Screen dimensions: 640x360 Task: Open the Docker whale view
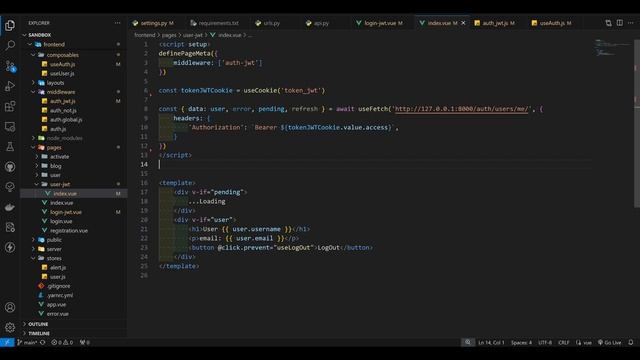tap(10, 207)
